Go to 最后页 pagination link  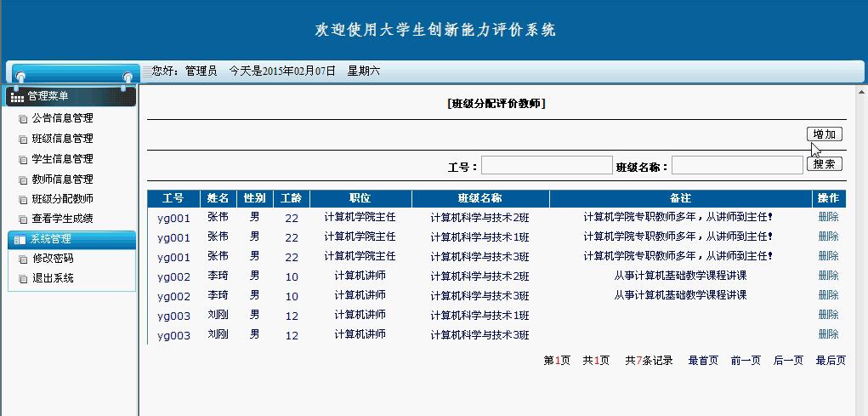click(x=831, y=361)
